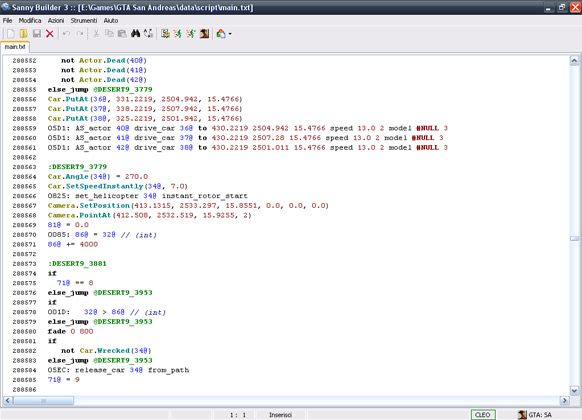Expand the dropdown arrow beside the tools icon
Image resolution: width=582 pixels, height=420 pixels.
point(230,34)
